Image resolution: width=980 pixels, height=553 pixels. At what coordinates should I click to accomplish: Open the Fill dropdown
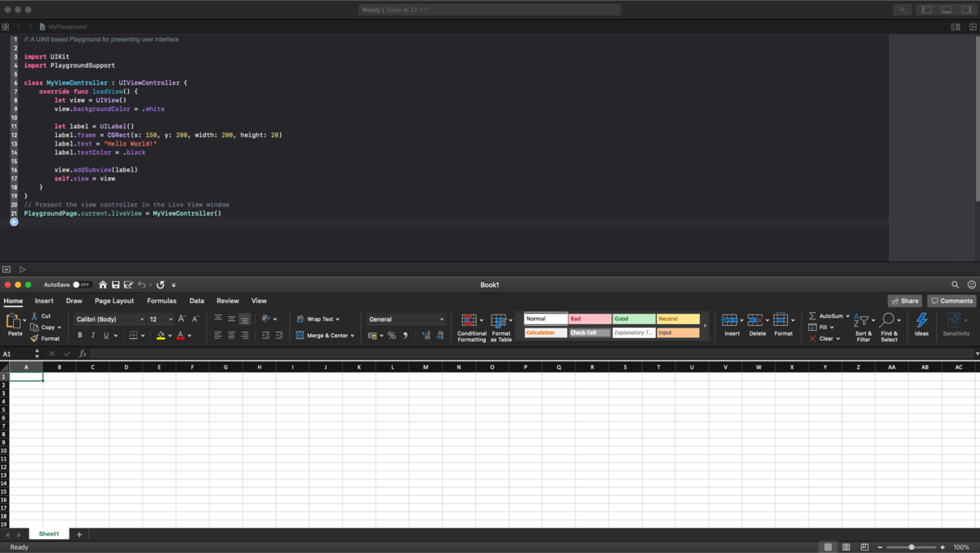click(x=822, y=328)
